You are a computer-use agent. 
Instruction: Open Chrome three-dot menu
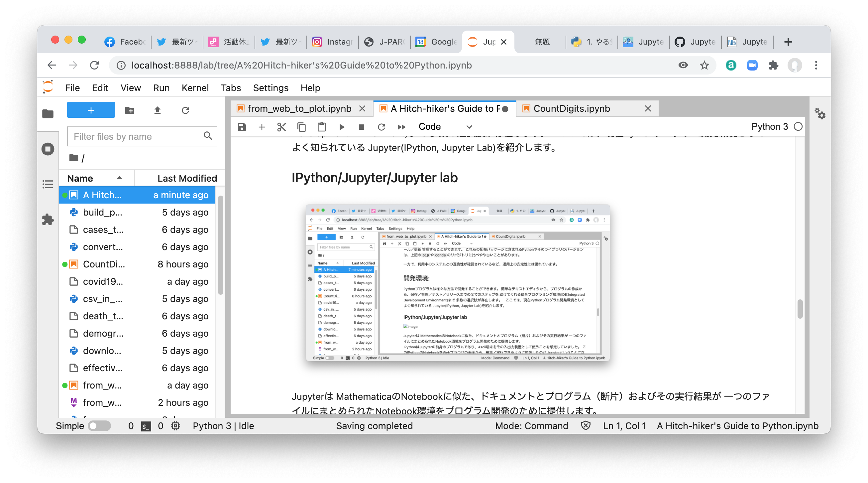(x=816, y=65)
